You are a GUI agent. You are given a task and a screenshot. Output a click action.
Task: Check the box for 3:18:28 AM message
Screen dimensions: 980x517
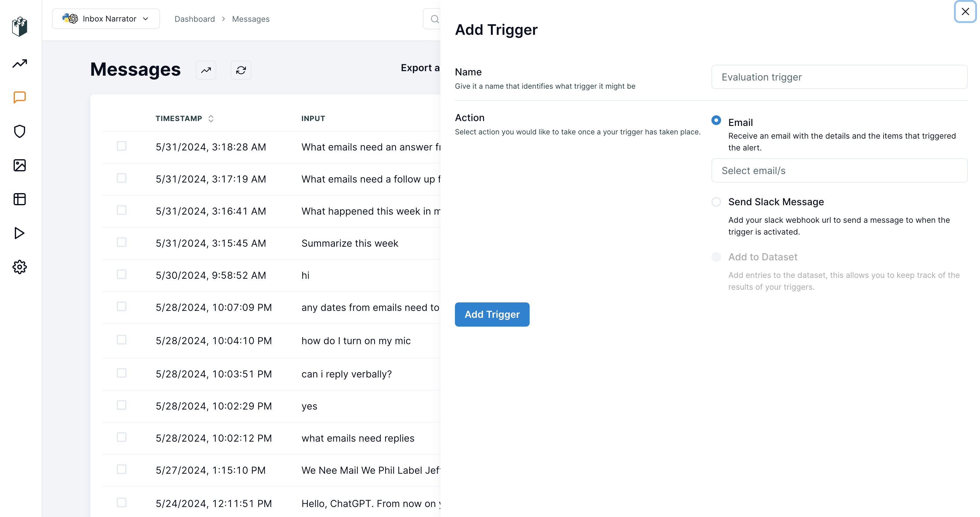coord(121,146)
